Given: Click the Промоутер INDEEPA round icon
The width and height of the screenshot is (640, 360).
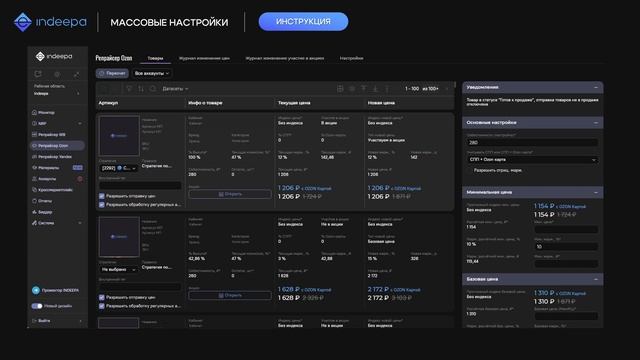Looking at the screenshot, I should point(36,290).
